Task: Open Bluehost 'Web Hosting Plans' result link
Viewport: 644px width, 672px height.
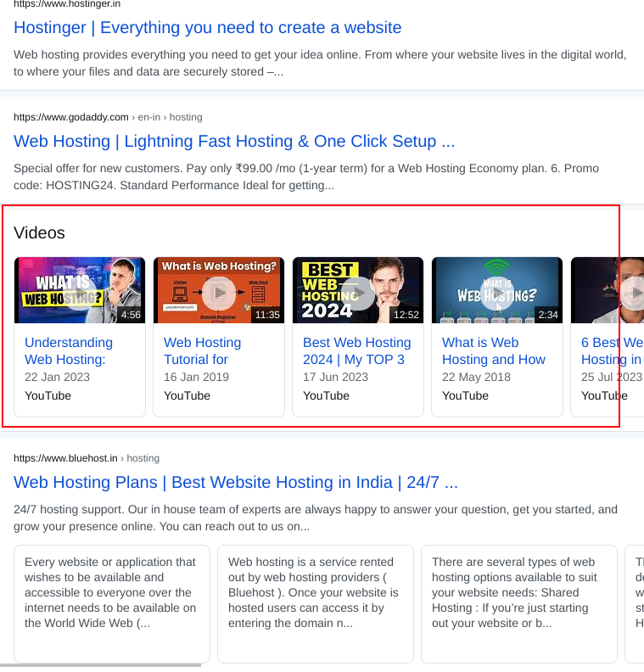Action: [x=236, y=482]
